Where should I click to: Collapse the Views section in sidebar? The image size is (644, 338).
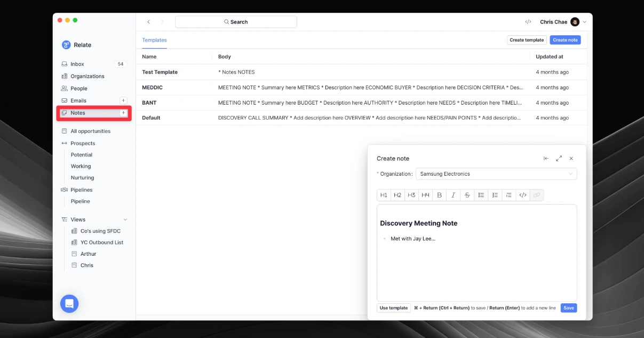125,219
